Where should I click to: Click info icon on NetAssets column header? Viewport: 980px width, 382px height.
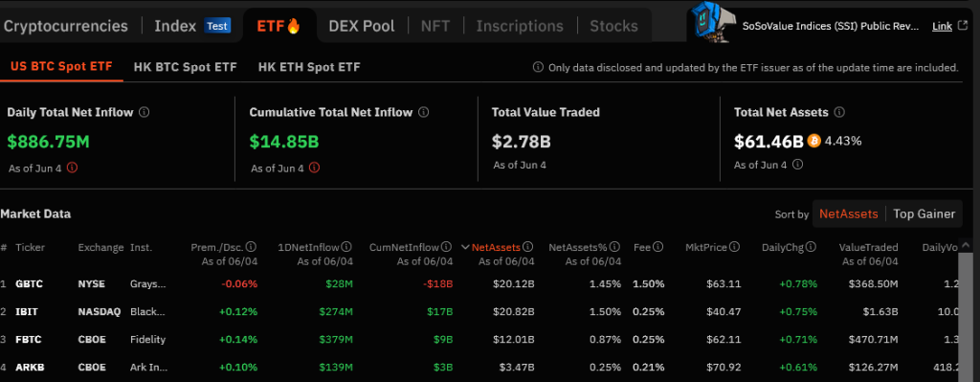pos(527,247)
